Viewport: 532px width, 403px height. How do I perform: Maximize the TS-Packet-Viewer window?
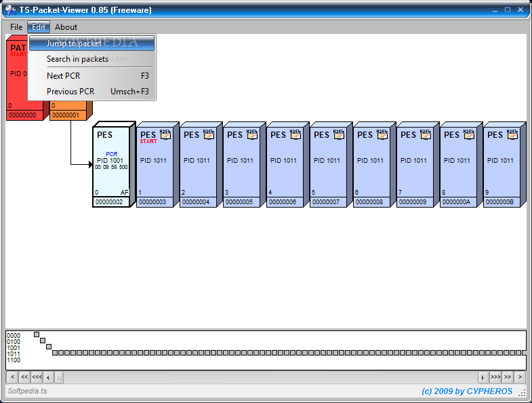click(508, 10)
